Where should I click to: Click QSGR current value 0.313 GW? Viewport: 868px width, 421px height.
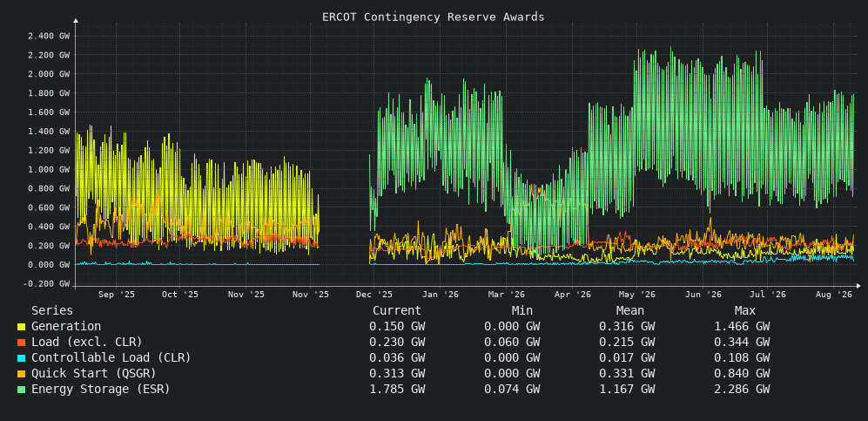click(x=398, y=373)
